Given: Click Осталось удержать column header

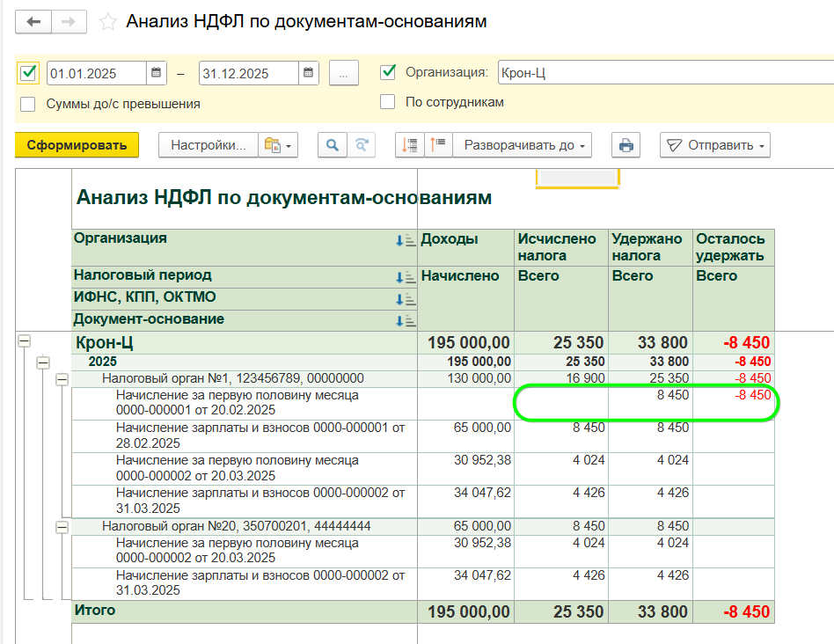Looking at the screenshot, I should point(734,247).
